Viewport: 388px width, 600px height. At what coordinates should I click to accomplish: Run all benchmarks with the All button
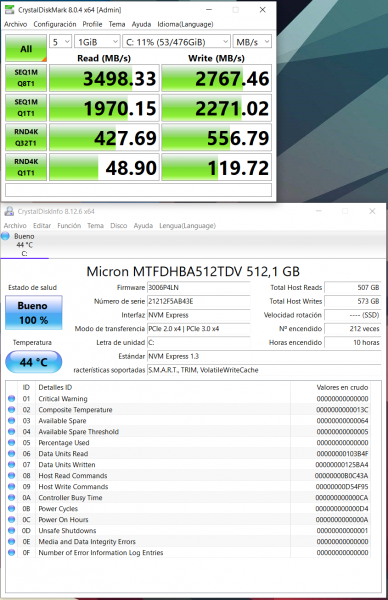tap(26, 49)
